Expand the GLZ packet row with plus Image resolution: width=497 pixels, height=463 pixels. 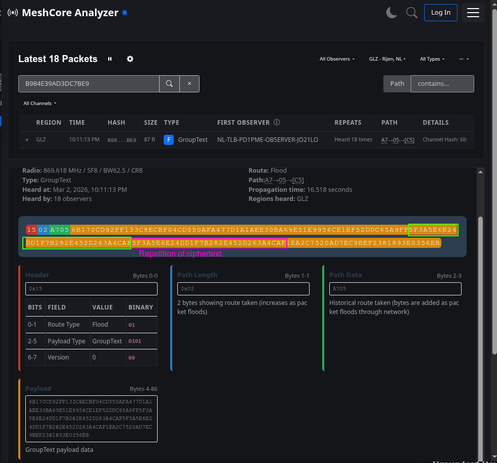tap(27, 140)
